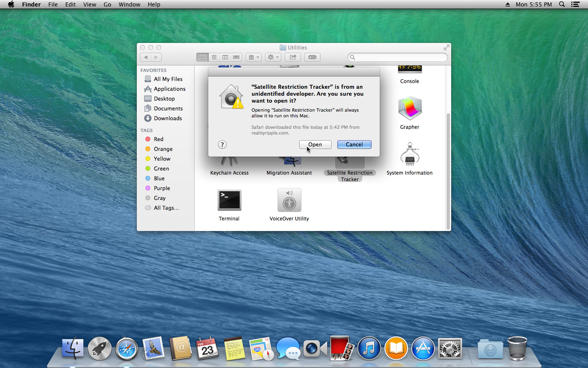
Task: Open the Window menu
Action: coord(129,4)
